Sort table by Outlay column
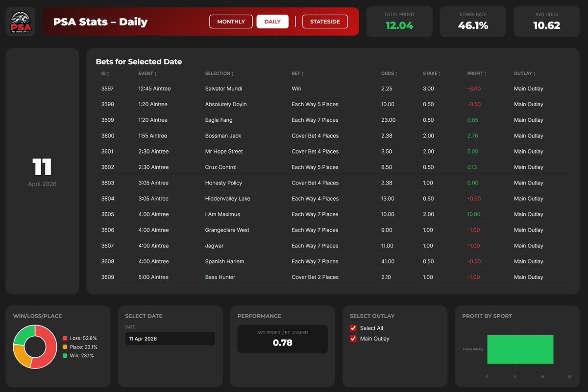Viewport: 588px width, 392px height. point(524,73)
